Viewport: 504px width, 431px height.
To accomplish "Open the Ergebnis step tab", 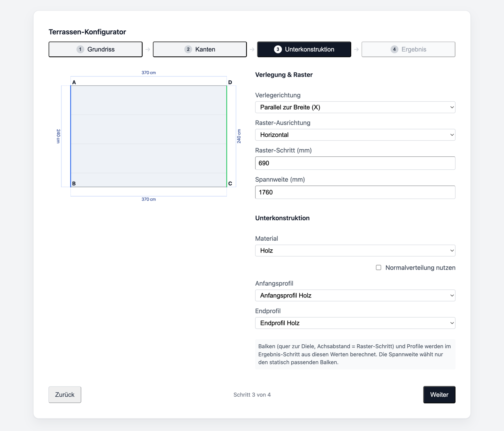I will click(x=408, y=49).
